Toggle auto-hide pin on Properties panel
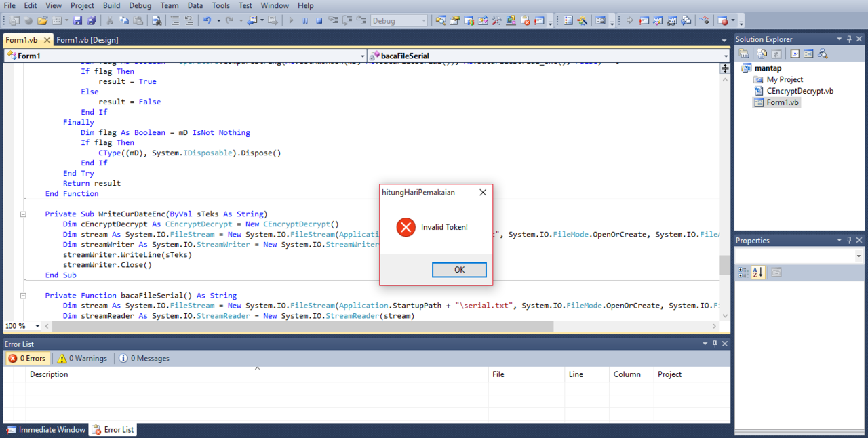This screenshot has width=868, height=438. point(849,240)
